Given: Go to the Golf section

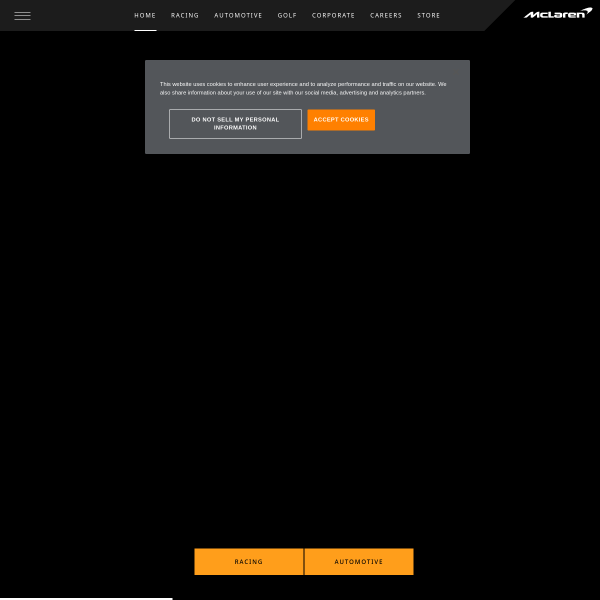Looking at the screenshot, I should (x=287, y=16).
